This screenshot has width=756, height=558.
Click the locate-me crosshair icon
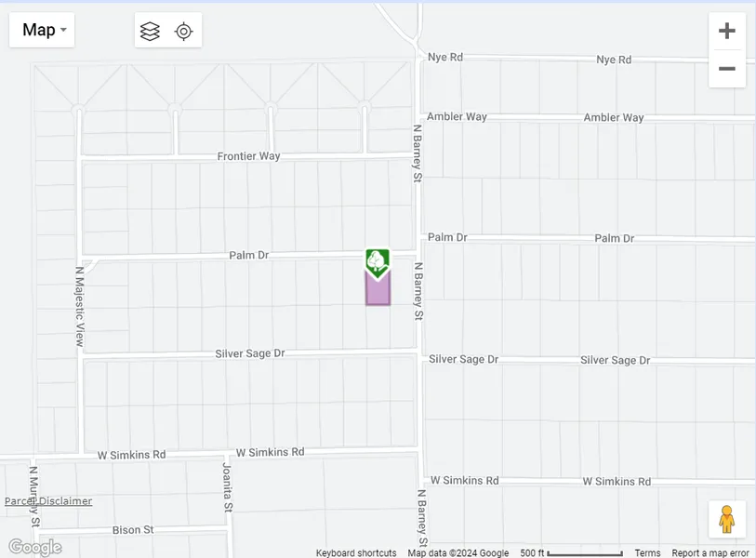[184, 31]
